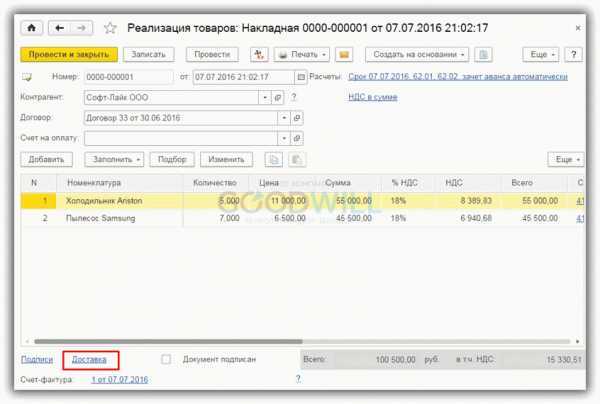Viewport: 600px width, 404px height.
Task: Click Количество column header
Action: pyautogui.click(x=215, y=183)
